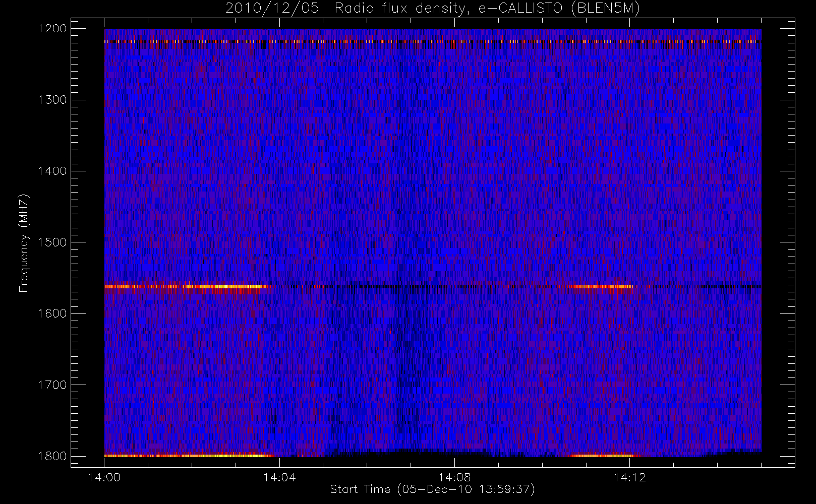Click the 14:08 time tick label

pyautogui.click(x=454, y=477)
